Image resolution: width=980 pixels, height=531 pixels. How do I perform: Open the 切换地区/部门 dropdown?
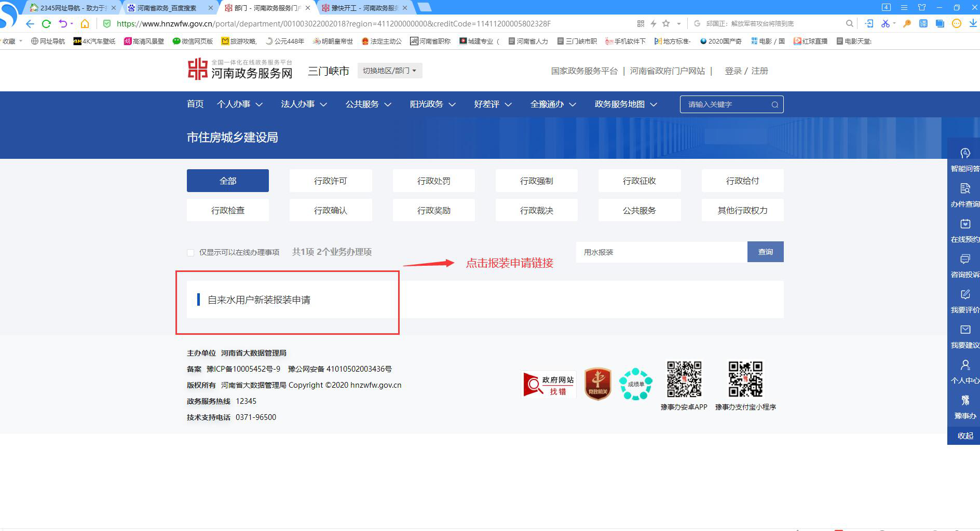click(x=389, y=70)
